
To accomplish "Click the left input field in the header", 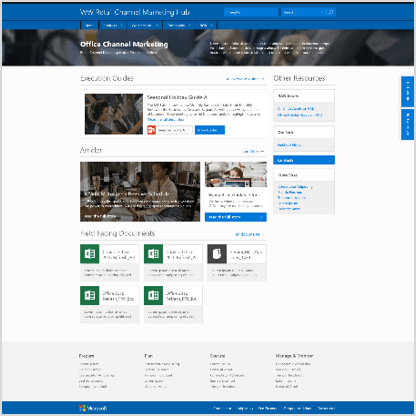I will coord(251,12).
